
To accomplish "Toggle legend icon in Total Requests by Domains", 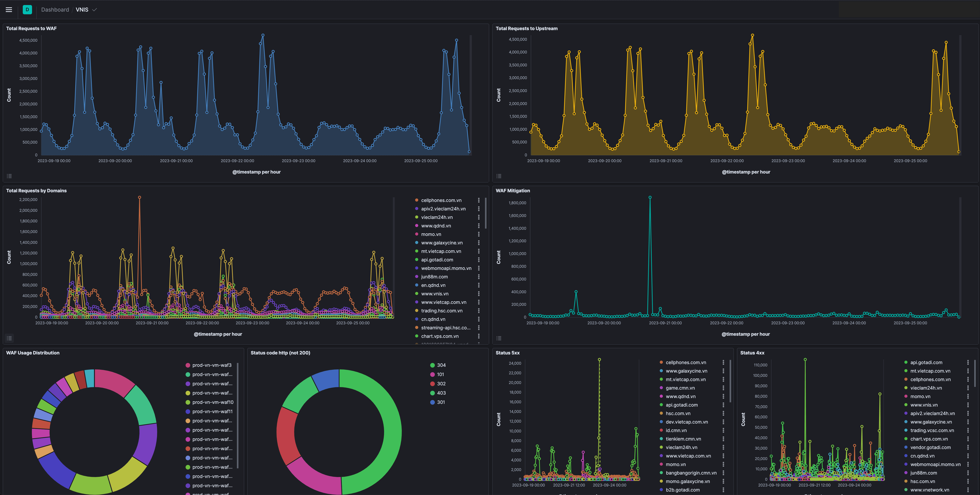I will [9, 338].
